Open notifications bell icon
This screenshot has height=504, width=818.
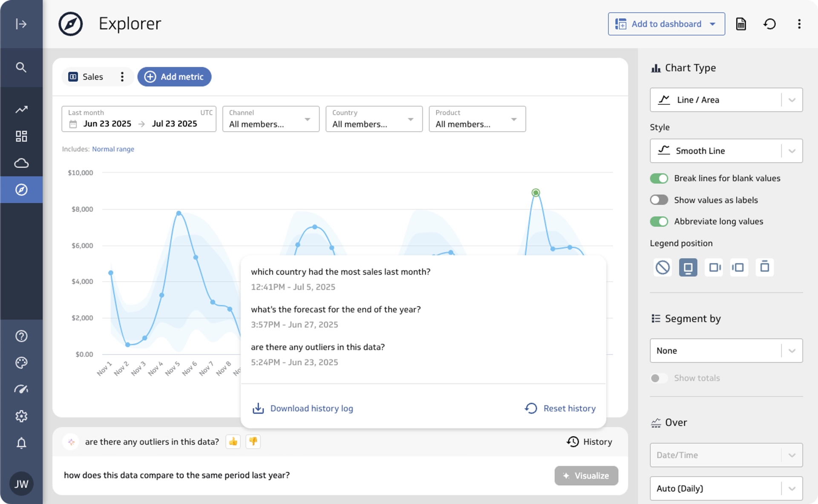click(x=21, y=443)
